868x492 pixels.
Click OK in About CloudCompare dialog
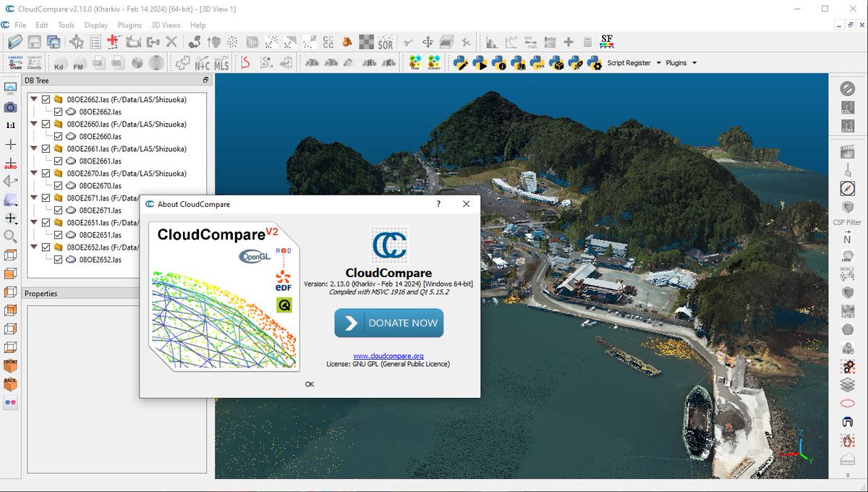click(310, 384)
